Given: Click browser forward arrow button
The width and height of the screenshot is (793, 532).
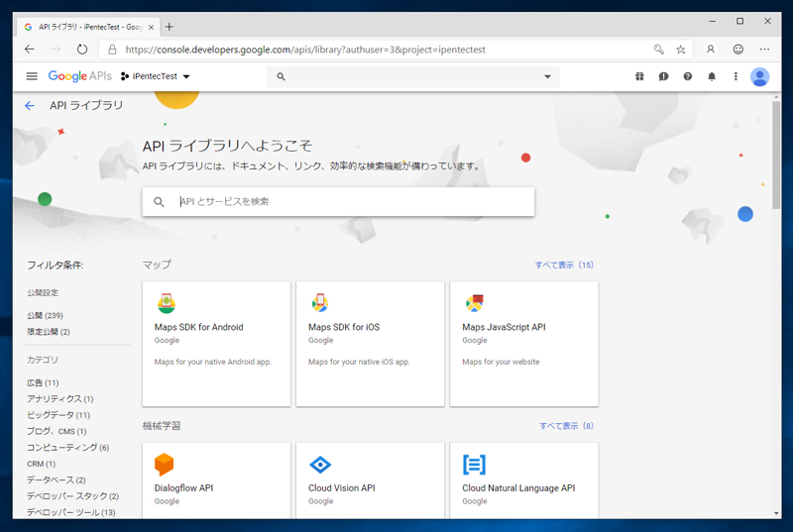Looking at the screenshot, I should point(56,49).
